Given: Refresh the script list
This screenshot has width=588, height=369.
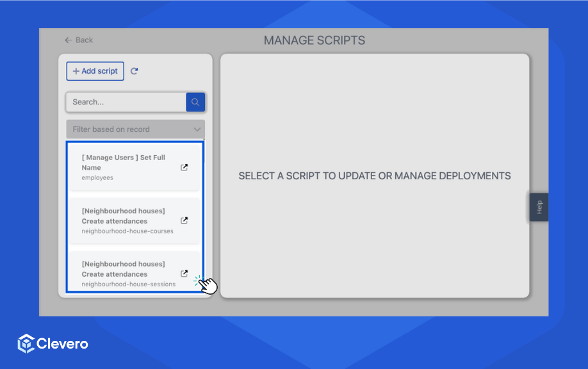Looking at the screenshot, I should point(135,71).
